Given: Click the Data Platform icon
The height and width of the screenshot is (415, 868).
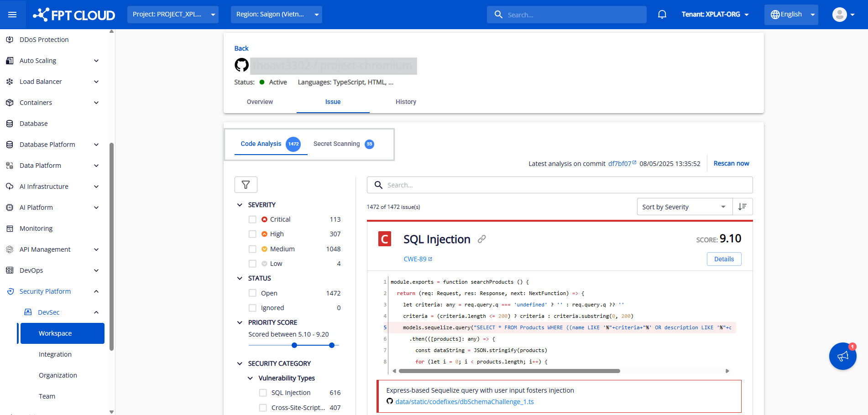Looking at the screenshot, I should (x=10, y=166).
